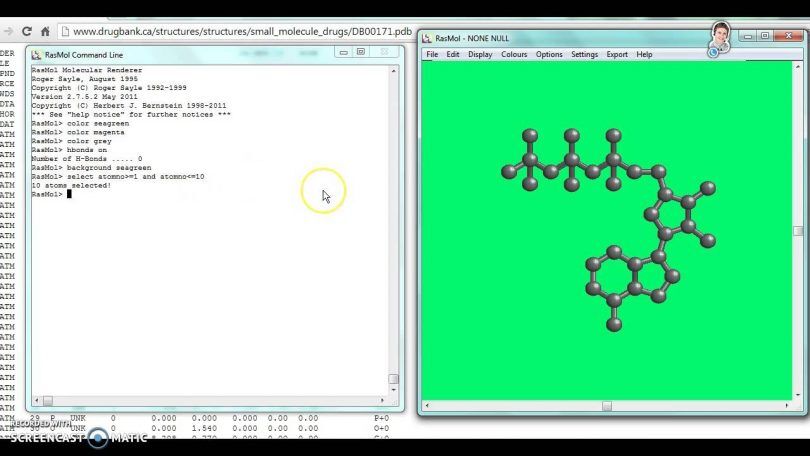Click the 'color seagreen' command line

80,123
